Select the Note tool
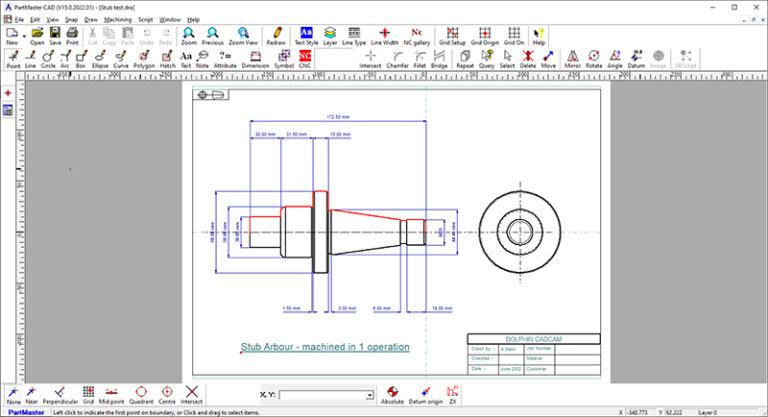This screenshot has width=768, height=417. click(x=202, y=59)
